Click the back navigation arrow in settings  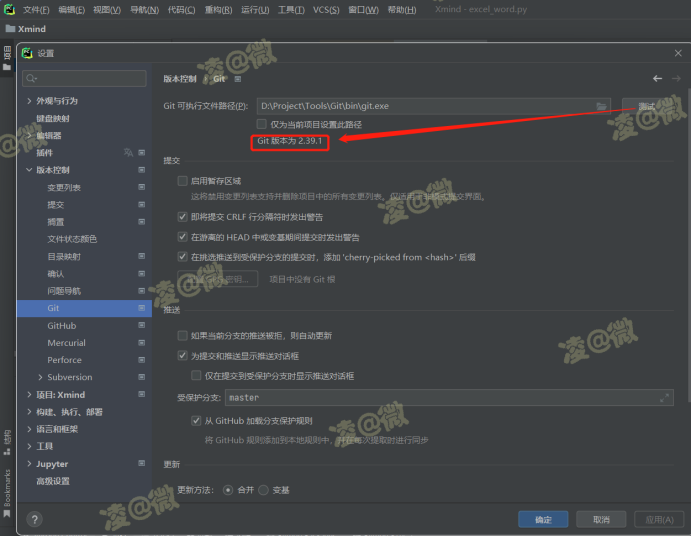click(657, 79)
